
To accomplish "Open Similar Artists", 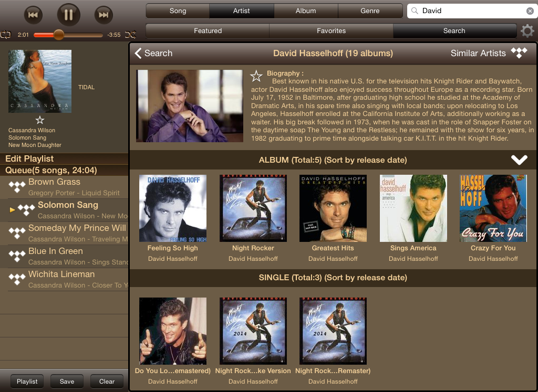I will pos(478,53).
